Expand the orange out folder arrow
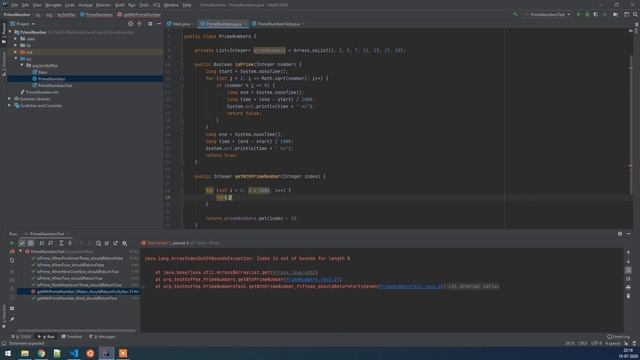Screen dimensions: 640x360 point(16,52)
